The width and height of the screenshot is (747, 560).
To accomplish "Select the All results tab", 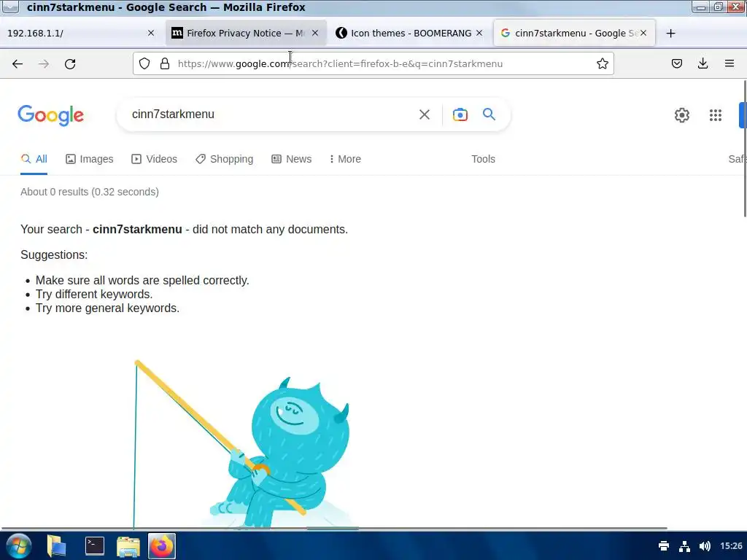I will tap(34, 159).
